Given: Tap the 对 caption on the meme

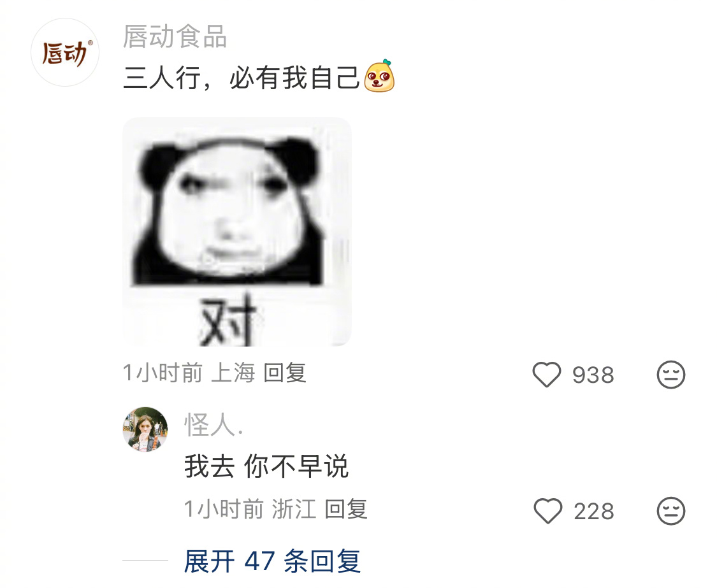Looking at the screenshot, I should [x=228, y=320].
